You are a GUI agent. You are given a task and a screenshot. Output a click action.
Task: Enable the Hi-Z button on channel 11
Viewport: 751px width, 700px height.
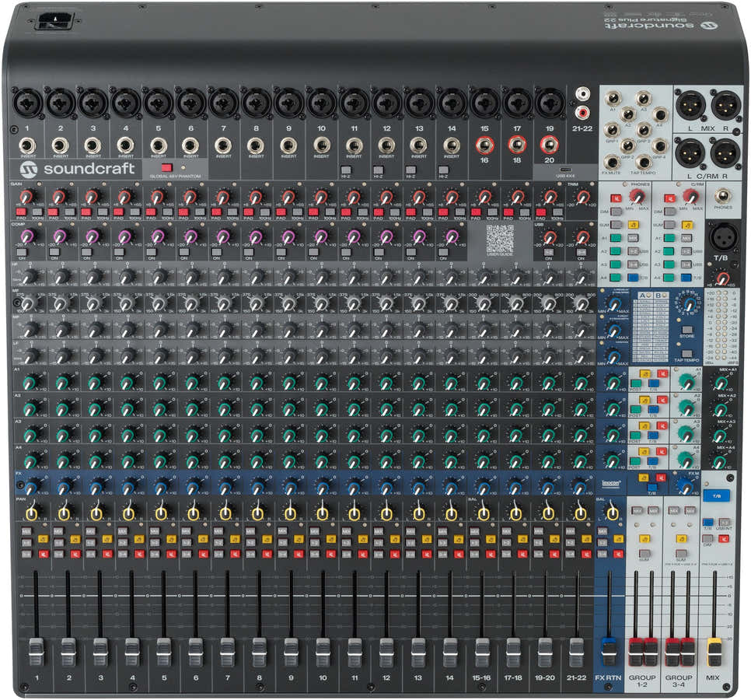346,170
